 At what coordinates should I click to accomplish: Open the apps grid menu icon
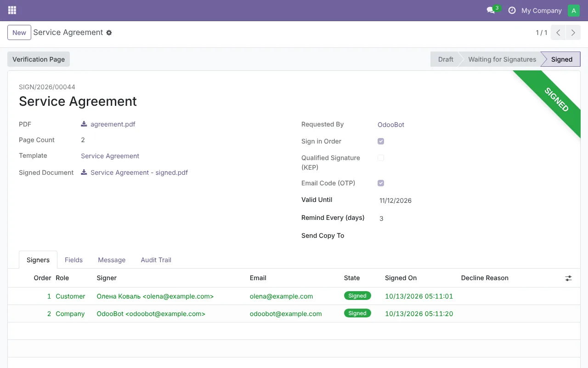pyautogui.click(x=12, y=10)
